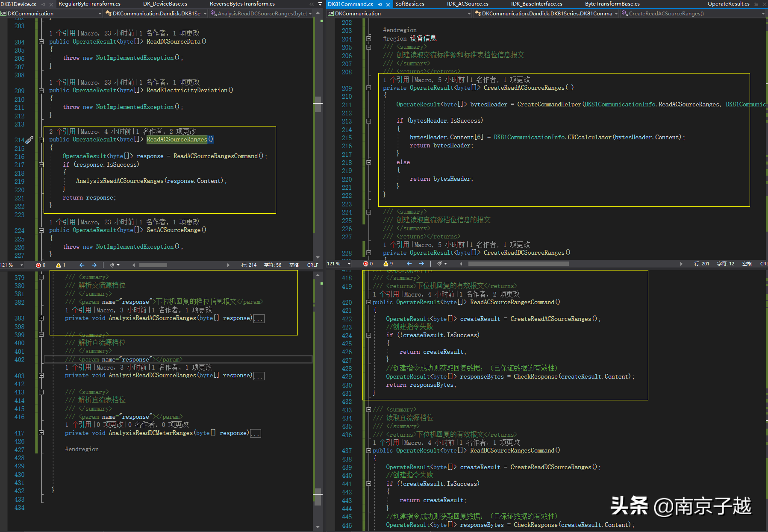Pin the DK81Device.cs tab

43,4
